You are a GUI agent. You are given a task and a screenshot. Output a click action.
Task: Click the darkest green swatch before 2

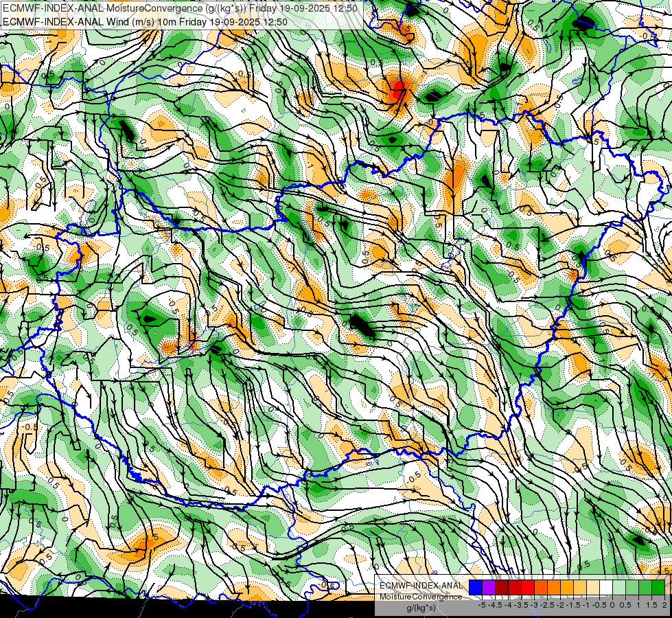pyautogui.click(x=658, y=588)
